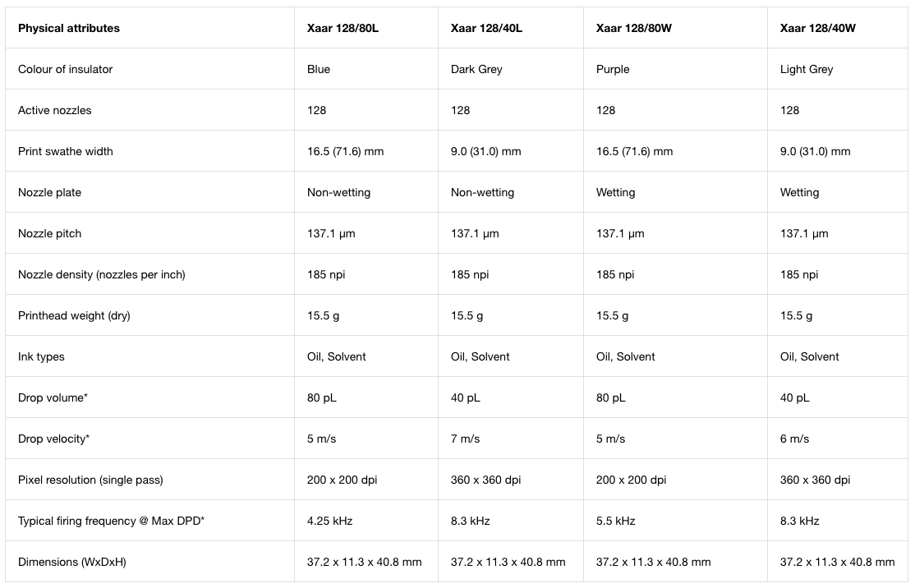Select the Xaar 128/40L column header
Image resolution: width=915 pixels, height=588 pixels.
click(486, 28)
